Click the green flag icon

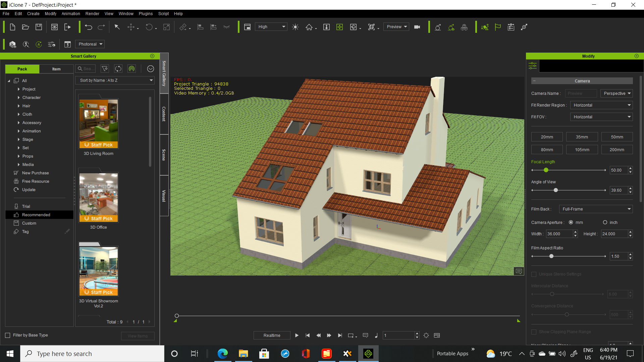[498, 27]
